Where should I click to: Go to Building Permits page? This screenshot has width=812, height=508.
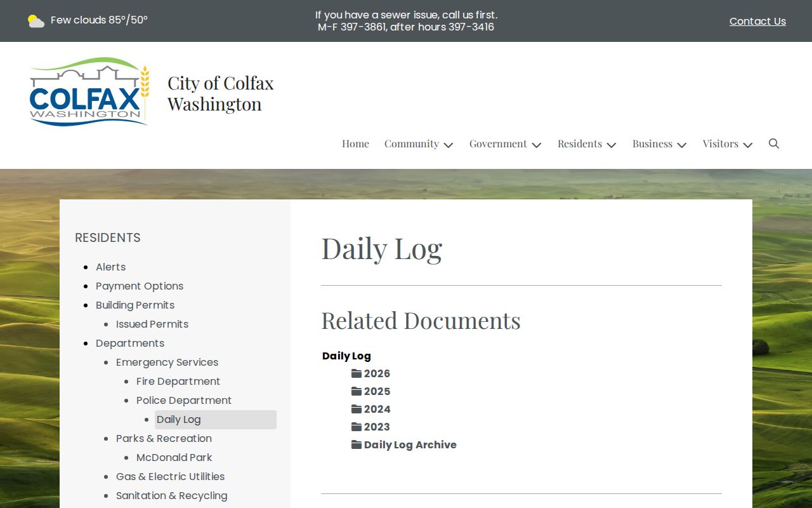tap(135, 305)
